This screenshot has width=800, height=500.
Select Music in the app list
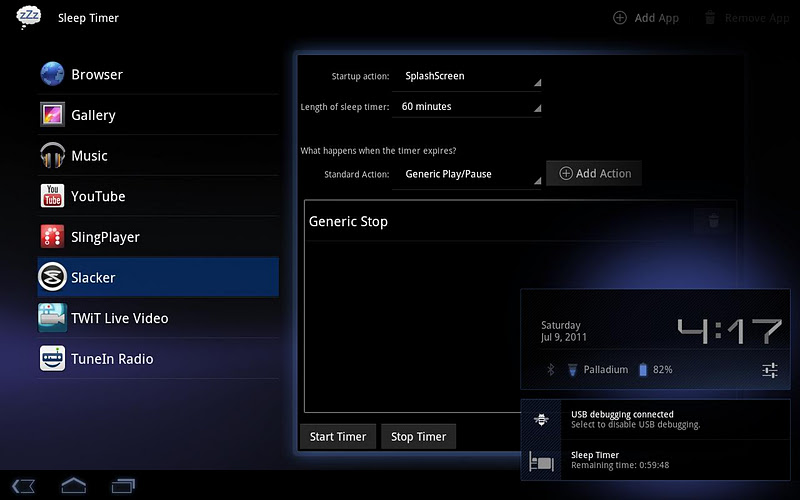158,156
